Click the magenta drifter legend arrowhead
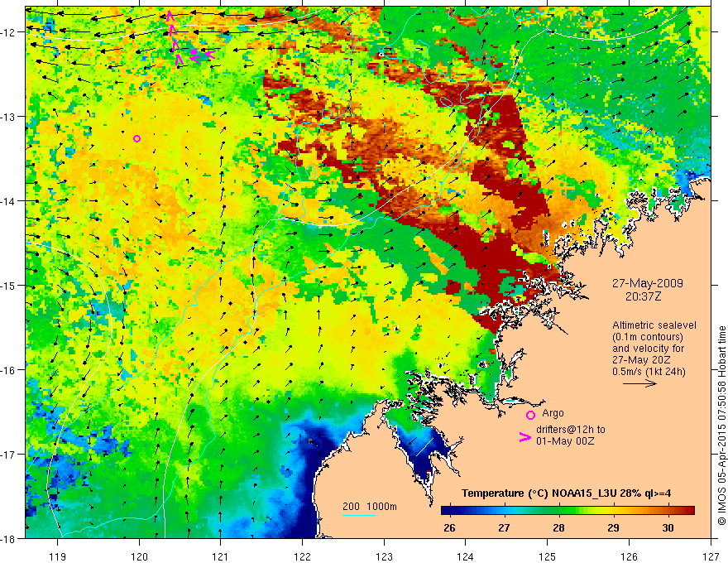 pyautogui.click(x=524, y=437)
